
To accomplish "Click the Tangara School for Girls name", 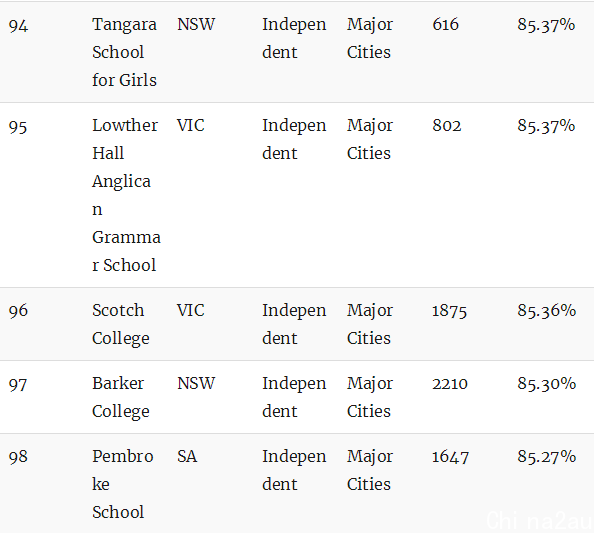I will (124, 52).
